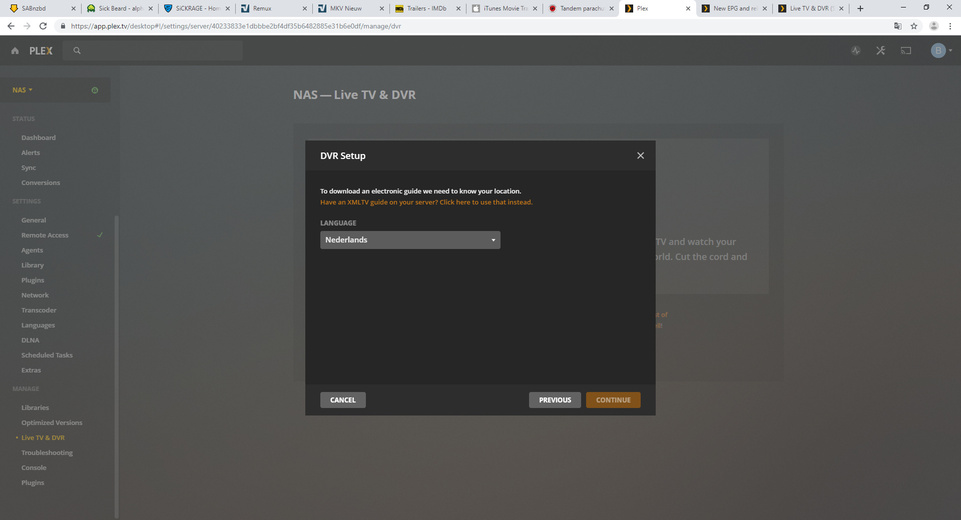The height and width of the screenshot is (520, 961).
Task: Close the SABnzbd browser tab
Action: pos(74,9)
